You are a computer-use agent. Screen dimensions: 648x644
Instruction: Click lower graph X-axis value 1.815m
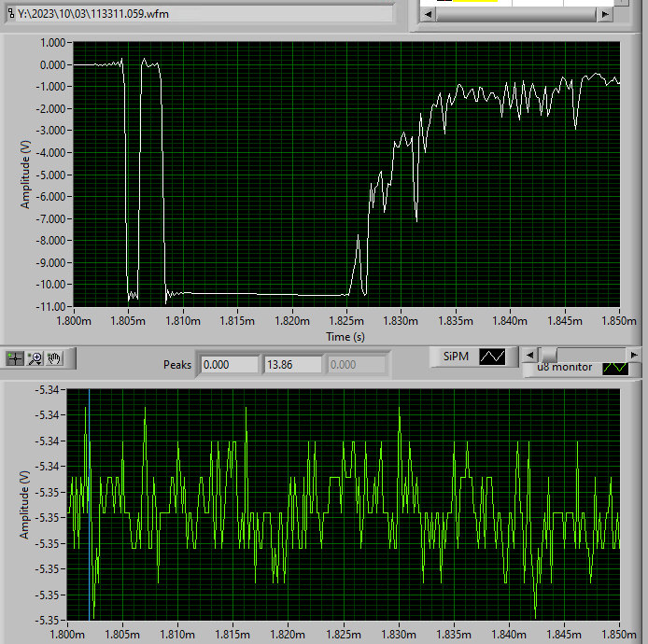click(x=232, y=635)
